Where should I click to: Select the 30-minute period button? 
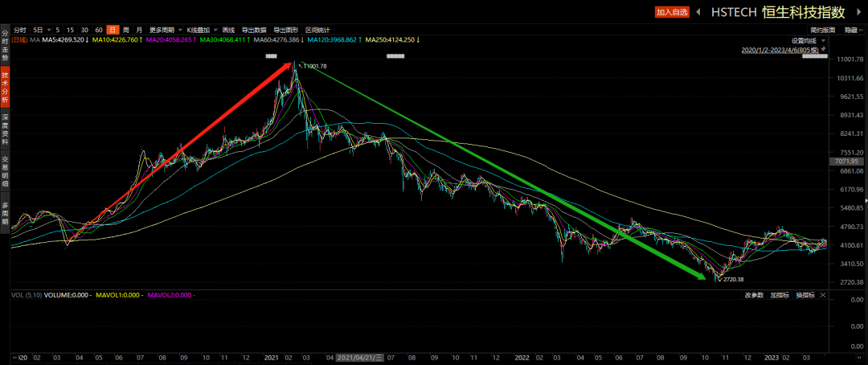point(84,30)
